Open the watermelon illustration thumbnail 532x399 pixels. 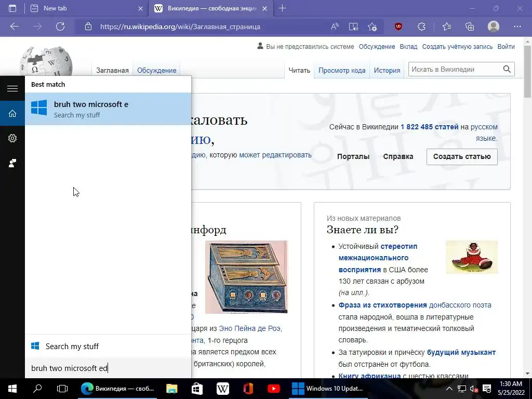tap(472, 257)
